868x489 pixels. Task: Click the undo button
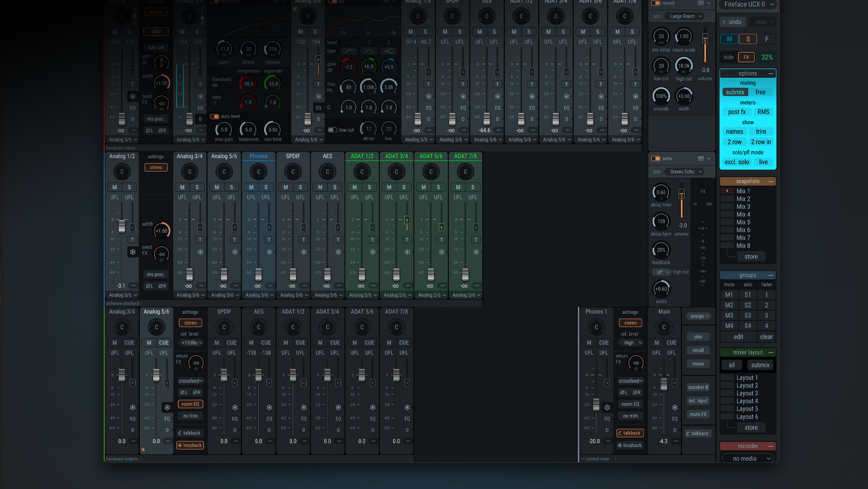click(x=733, y=22)
